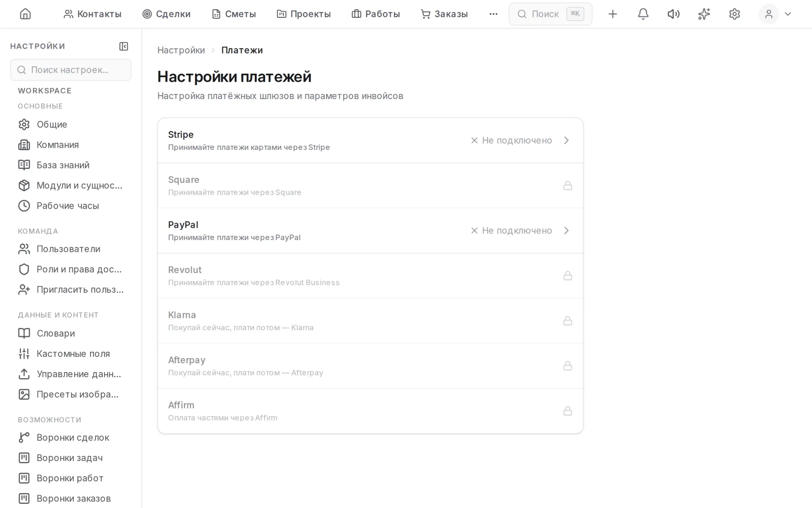
Task: Select Общие in settings sidebar
Action: coord(71,124)
